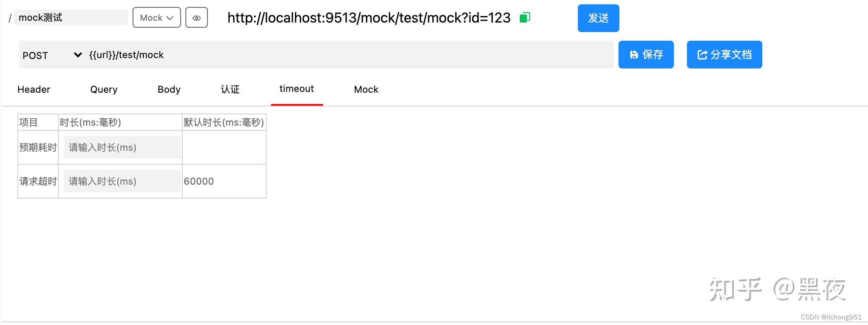The width and height of the screenshot is (868, 325).
Task: Toggle the eye preview button
Action: (197, 18)
